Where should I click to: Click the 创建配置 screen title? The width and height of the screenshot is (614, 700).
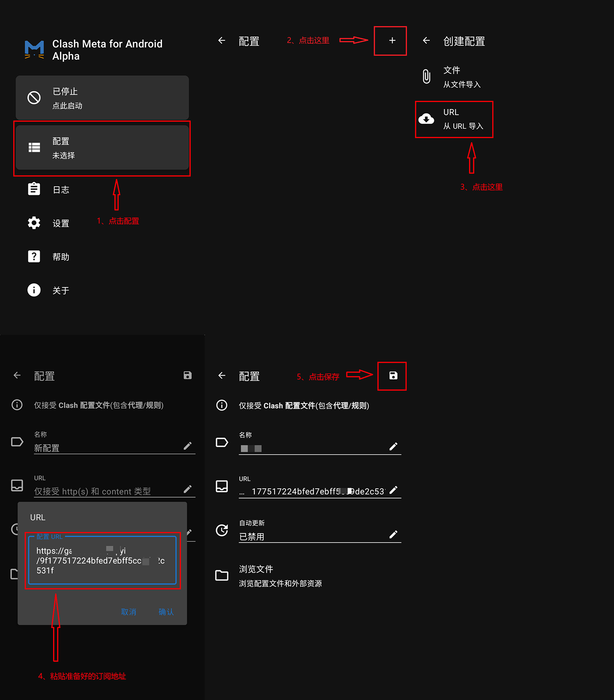[x=464, y=41]
